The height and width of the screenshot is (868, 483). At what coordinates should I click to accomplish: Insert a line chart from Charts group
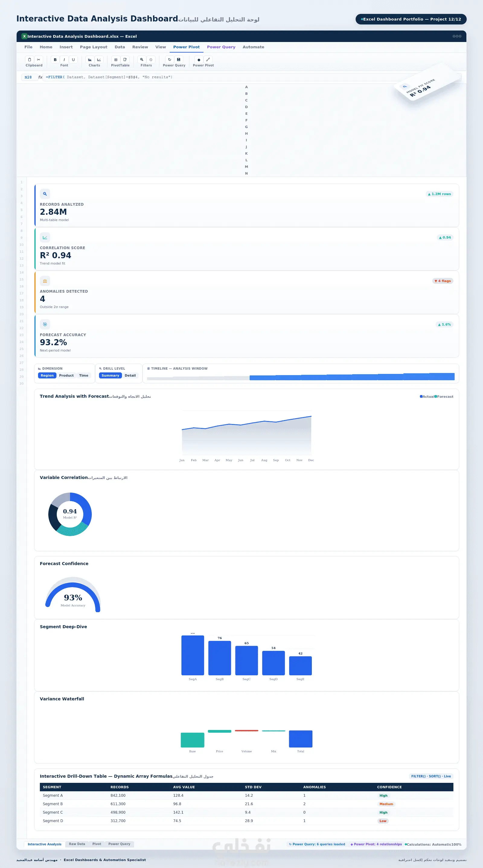click(x=99, y=59)
